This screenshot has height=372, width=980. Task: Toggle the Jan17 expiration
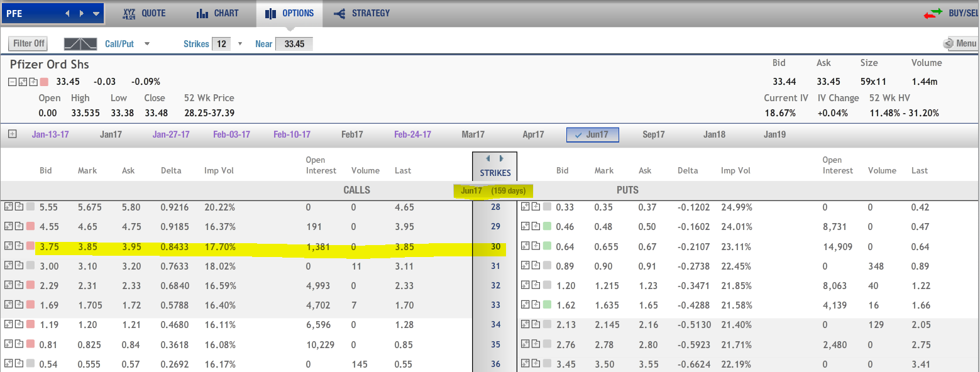[x=111, y=134]
